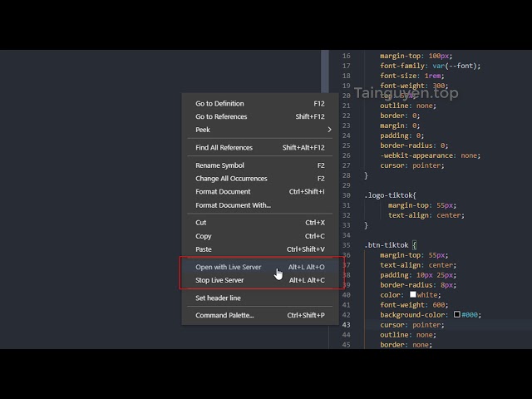Click the font-weight: 600 line

pyautogui.click(x=414, y=305)
